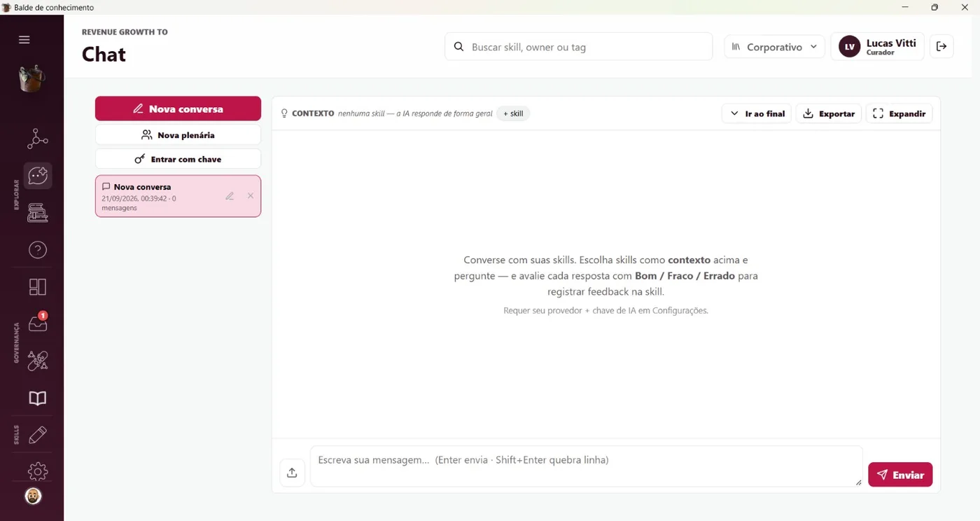The width and height of the screenshot is (980, 521).
Task: Create a Nova plenária session
Action: pyautogui.click(x=178, y=135)
